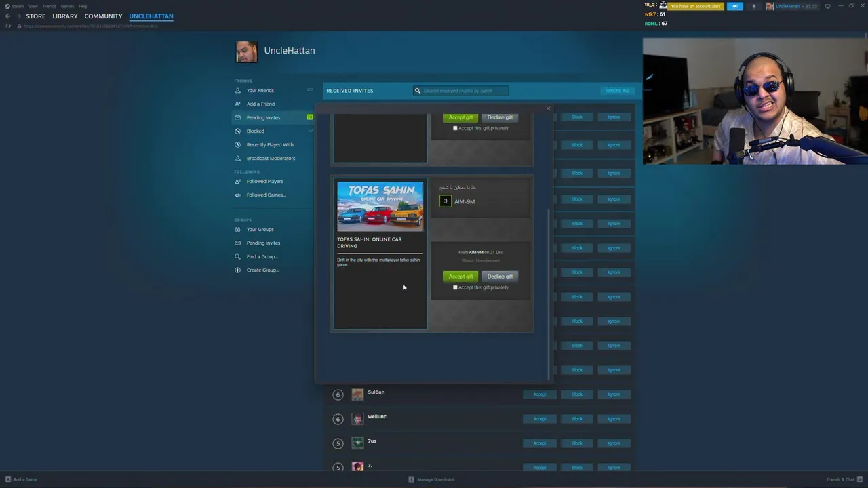Click Create Group plus icon
The height and width of the screenshot is (488, 868).
[x=237, y=270]
